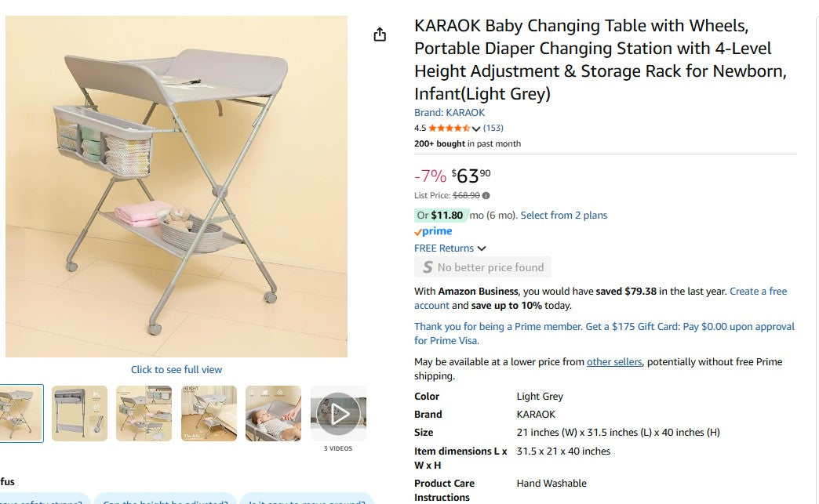The height and width of the screenshot is (504, 819).
Task: Expand the star rating breakdown chevron
Action: point(476,129)
